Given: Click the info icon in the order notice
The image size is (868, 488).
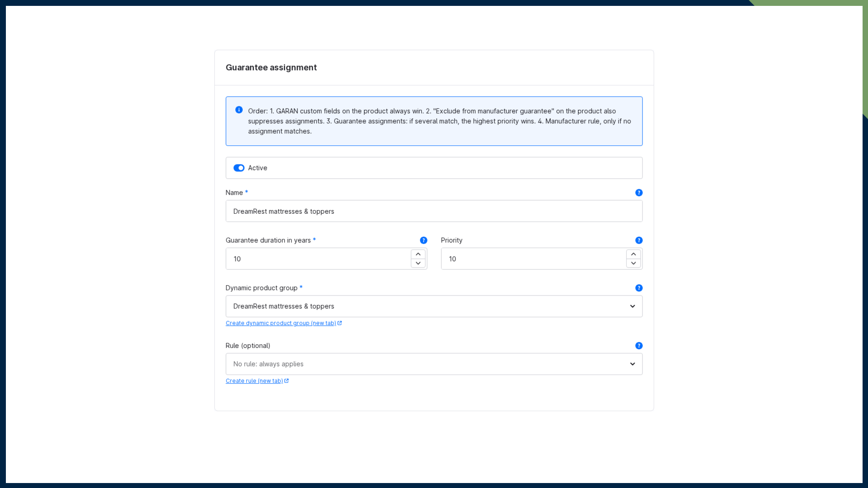Looking at the screenshot, I should [x=239, y=110].
